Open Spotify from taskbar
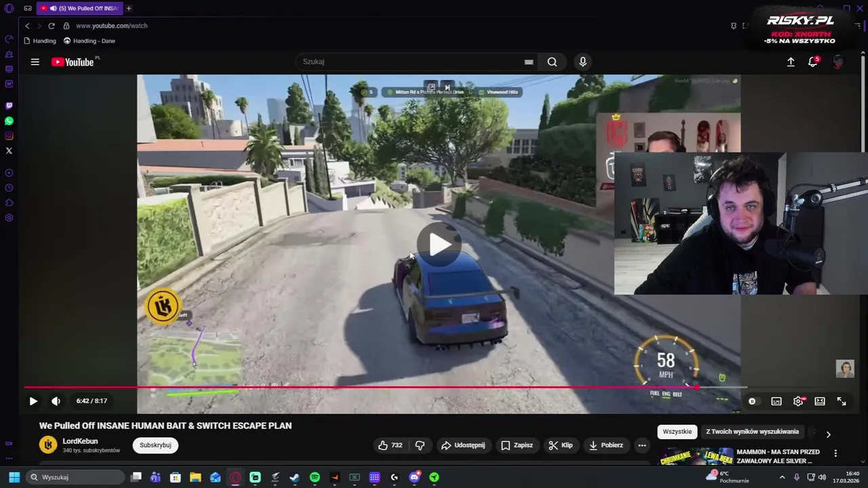 (315, 477)
